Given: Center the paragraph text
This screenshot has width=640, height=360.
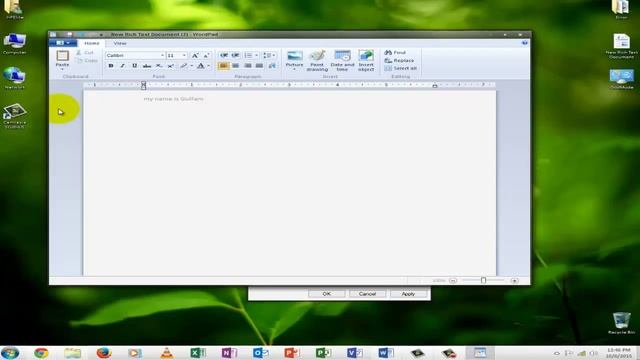Looking at the screenshot, I should click(x=236, y=66).
